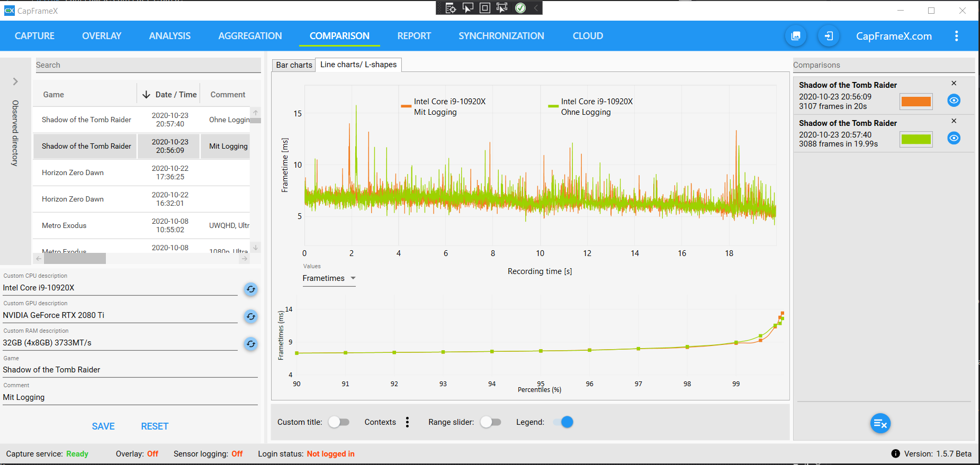Select the COMPARISON tab

click(339, 36)
